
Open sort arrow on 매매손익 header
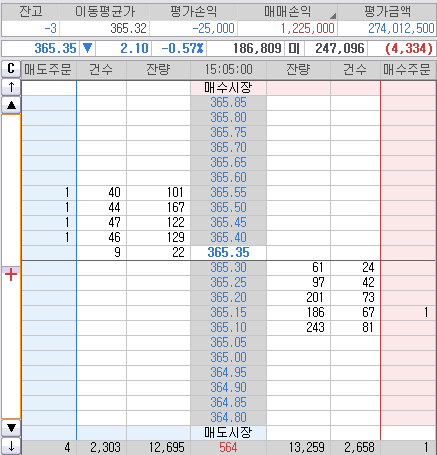point(333,15)
